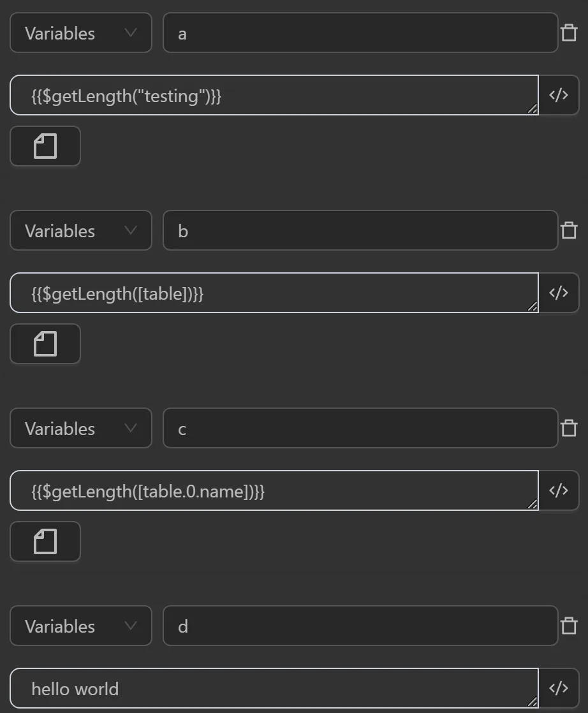Screen dimensions: 588x713
Task: Open code editor for hello world value
Action: (559, 688)
